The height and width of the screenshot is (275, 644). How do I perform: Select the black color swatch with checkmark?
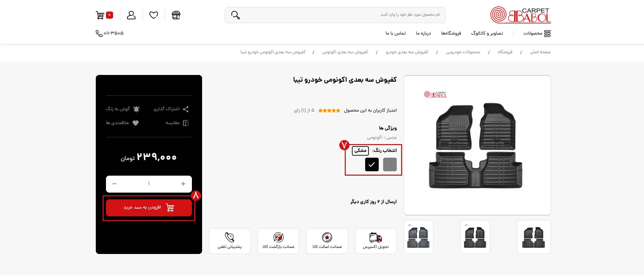pos(372,164)
